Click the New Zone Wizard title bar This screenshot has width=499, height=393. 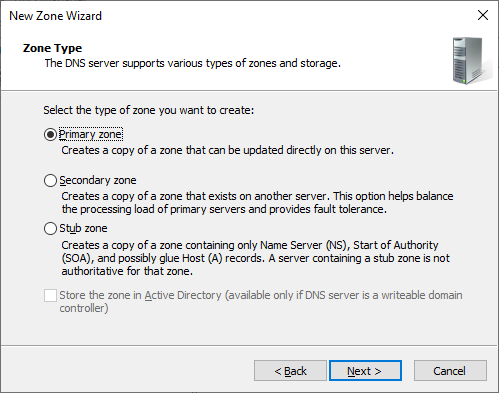(233, 15)
